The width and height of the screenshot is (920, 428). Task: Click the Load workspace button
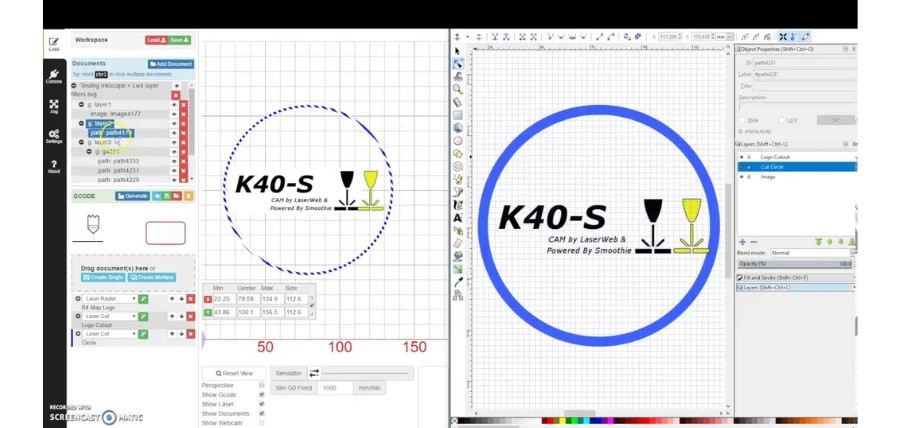pyautogui.click(x=157, y=40)
